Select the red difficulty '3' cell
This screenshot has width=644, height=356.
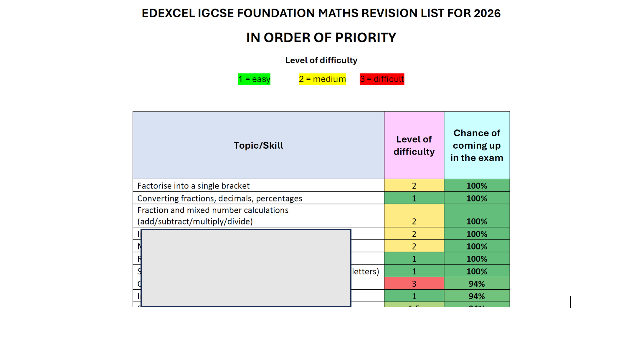tap(414, 283)
